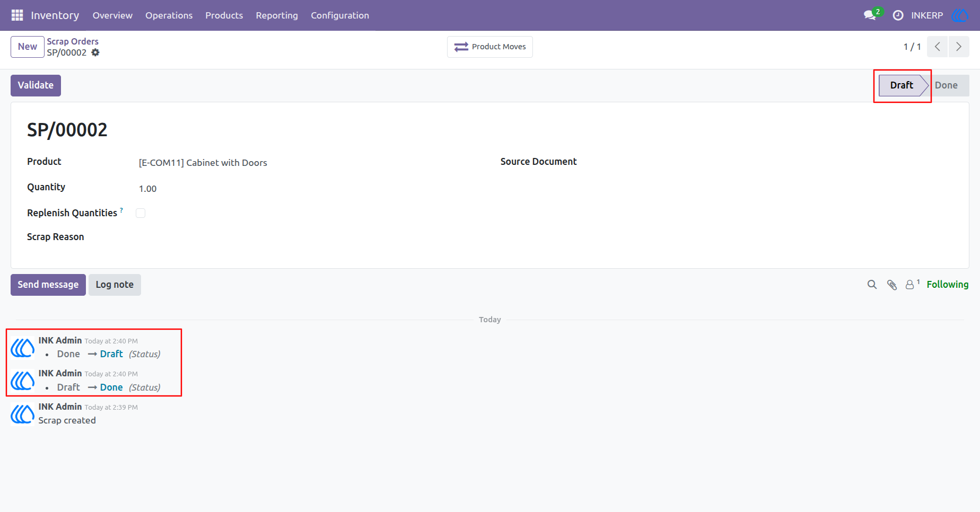Screen dimensions: 980x512
Task: Toggle the Replenish Quantities checkbox
Action: click(x=141, y=213)
